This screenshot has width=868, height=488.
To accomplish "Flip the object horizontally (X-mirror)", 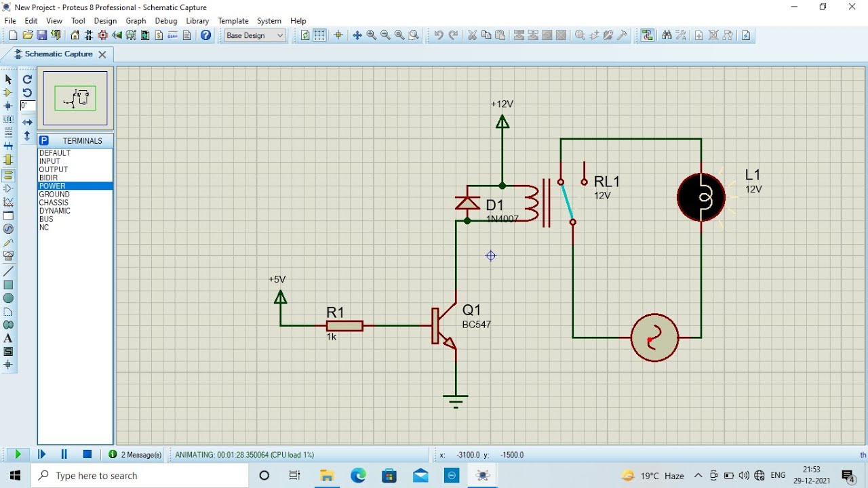I will pos(27,123).
